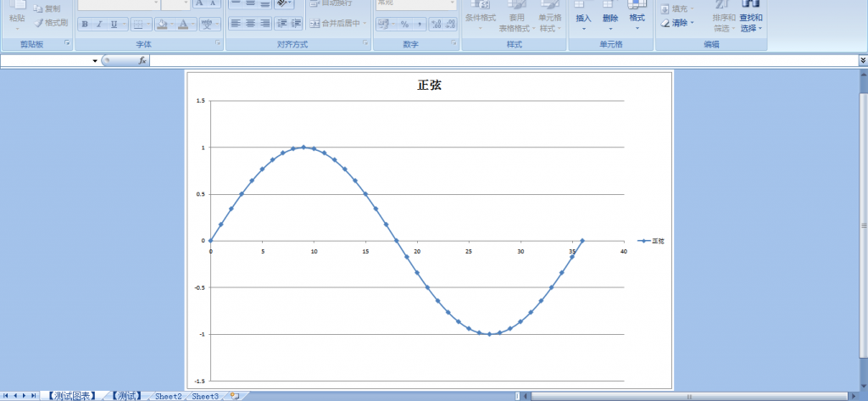The width and height of the screenshot is (868, 401).
Task: Click the 清除 clear eraser button
Action: point(677,23)
